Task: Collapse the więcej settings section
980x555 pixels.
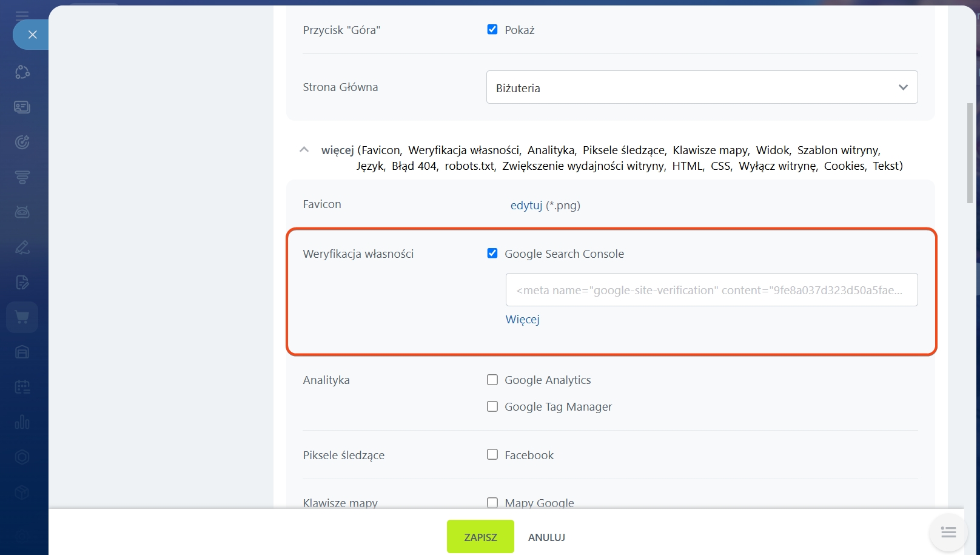Action: (304, 150)
